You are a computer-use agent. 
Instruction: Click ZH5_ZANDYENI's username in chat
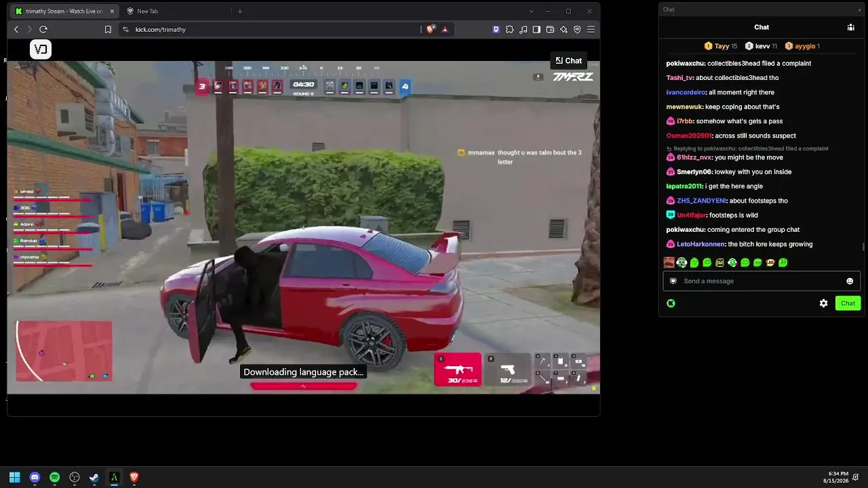click(701, 201)
